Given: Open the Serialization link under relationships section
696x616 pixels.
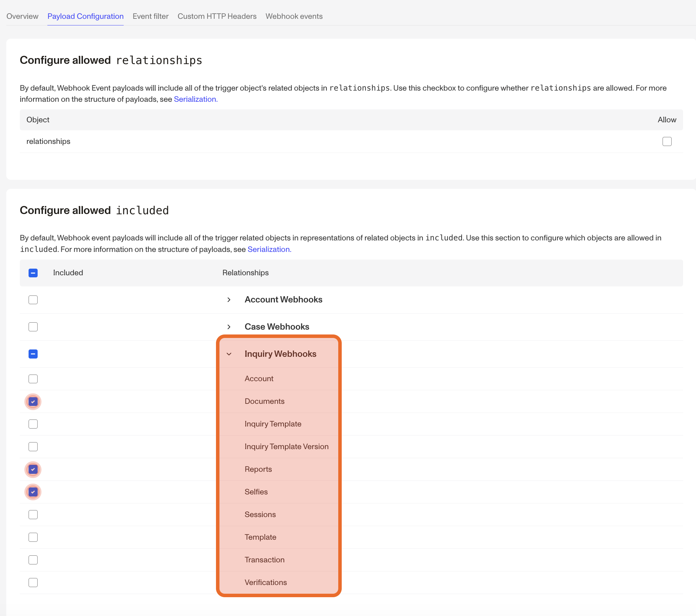Looking at the screenshot, I should (195, 99).
